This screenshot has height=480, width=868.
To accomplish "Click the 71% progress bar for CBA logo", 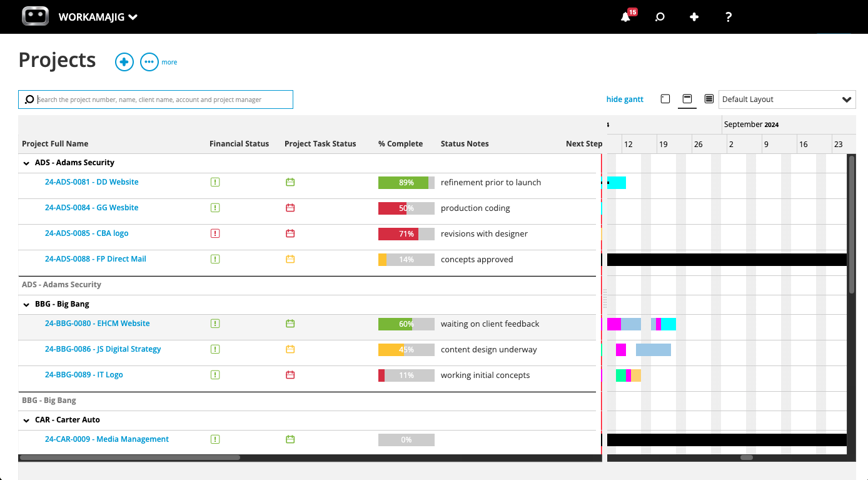I will pyautogui.click(x=406, y=233).
